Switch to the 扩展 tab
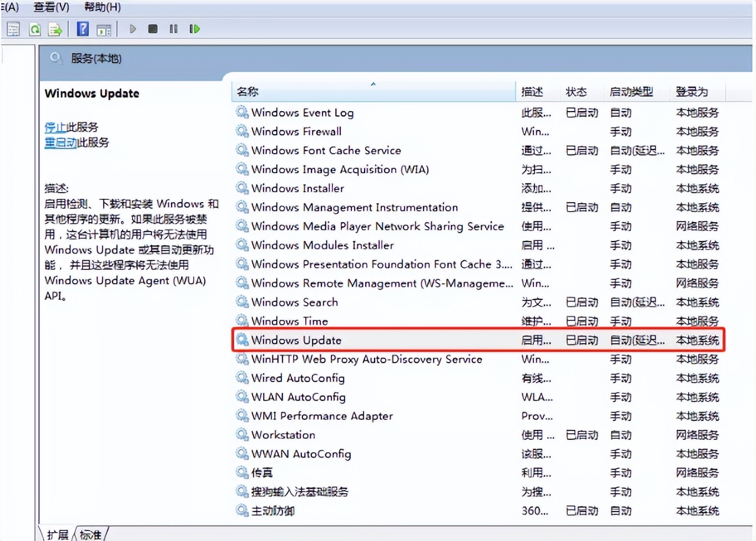Screen dimensions: 756x541 57,534
